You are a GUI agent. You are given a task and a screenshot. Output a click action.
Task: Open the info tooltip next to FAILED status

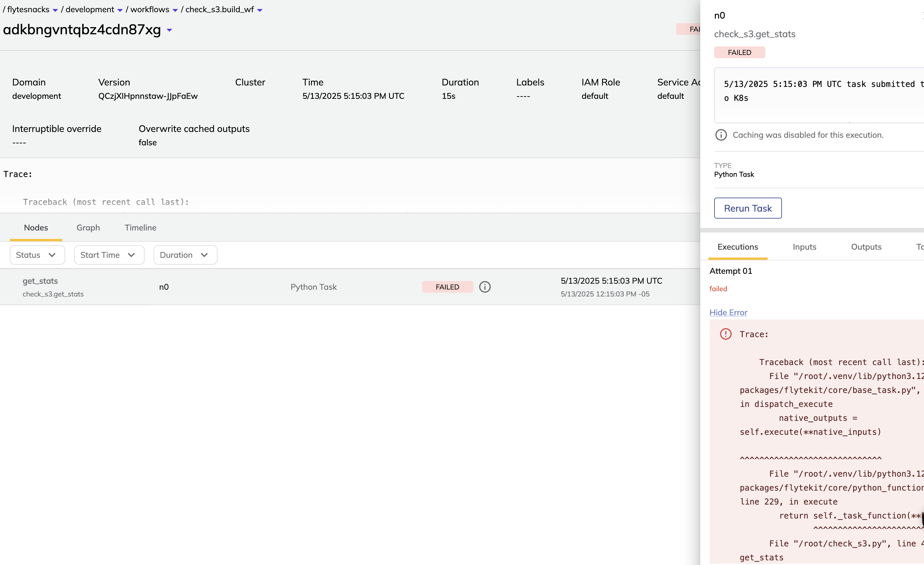click(x=485, y=287)
